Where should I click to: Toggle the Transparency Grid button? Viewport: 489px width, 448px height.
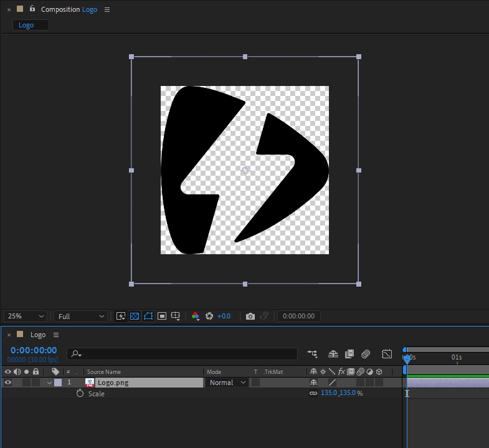click(135, 316)
